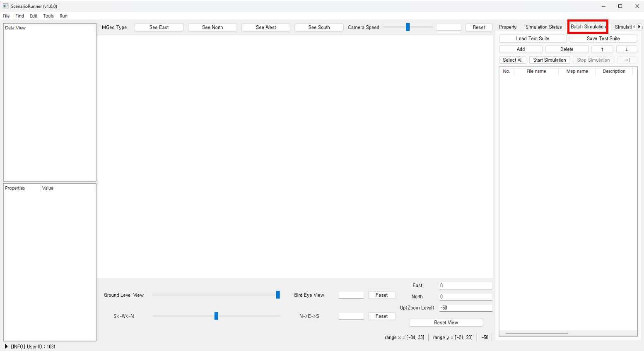Open the Tools menu
644x351 pixels.
click(48, 16)
